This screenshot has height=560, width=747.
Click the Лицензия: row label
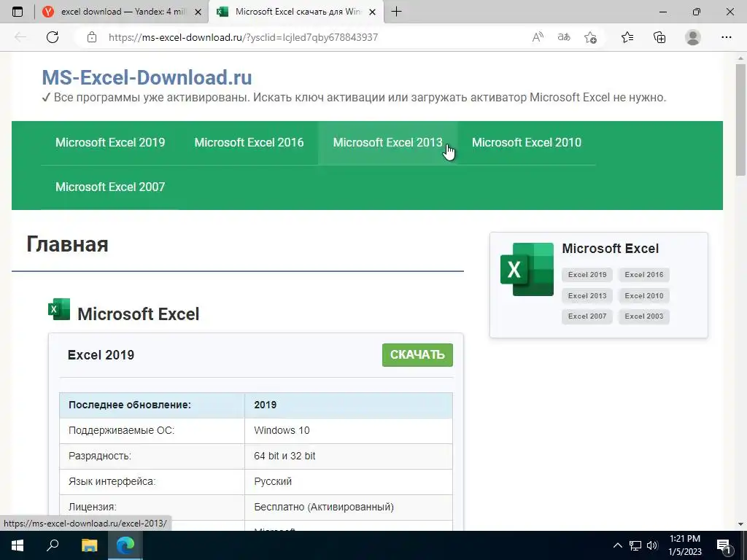(x=93, y=507)
